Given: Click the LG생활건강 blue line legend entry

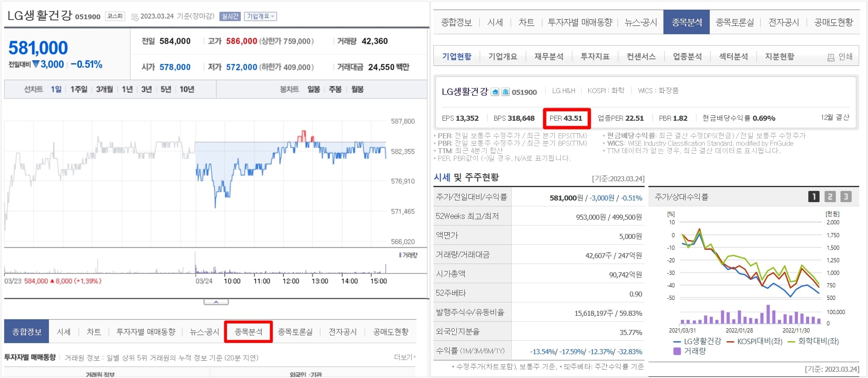Looking at the screenshot, I should (697, 341).
